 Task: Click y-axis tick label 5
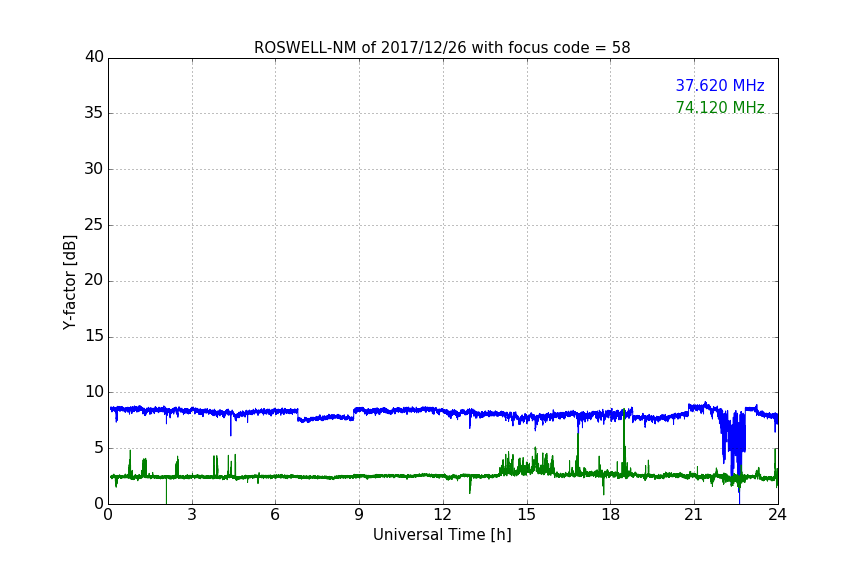(99, 448)
